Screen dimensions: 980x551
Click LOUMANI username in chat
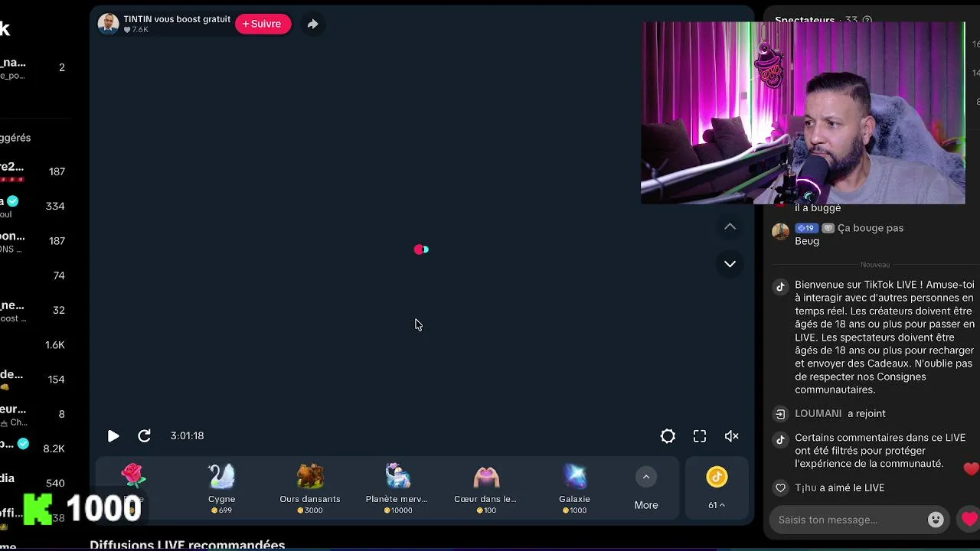[x=818, y=413]
